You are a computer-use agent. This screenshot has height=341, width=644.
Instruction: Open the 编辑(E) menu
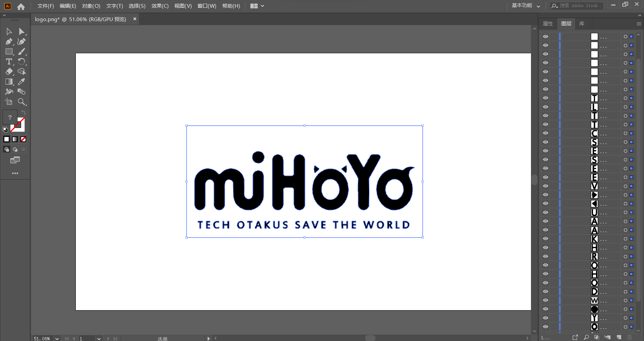click(68, 6)
